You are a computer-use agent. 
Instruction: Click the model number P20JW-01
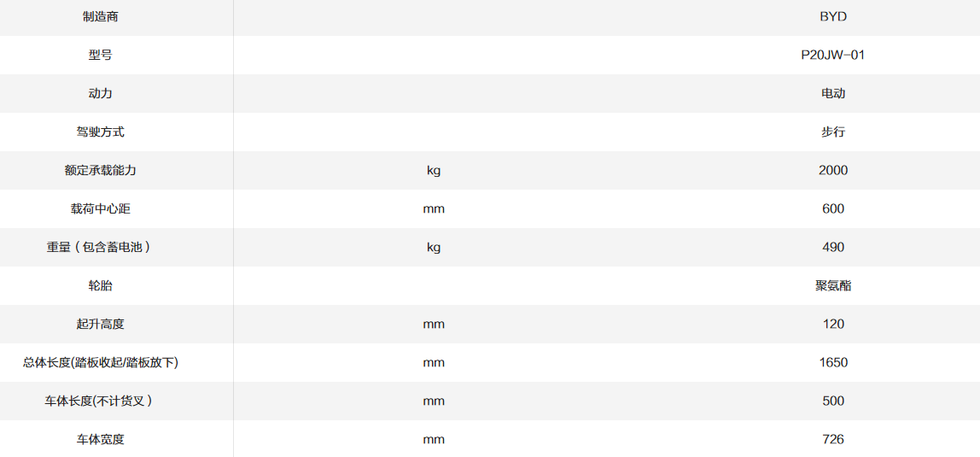832,55
